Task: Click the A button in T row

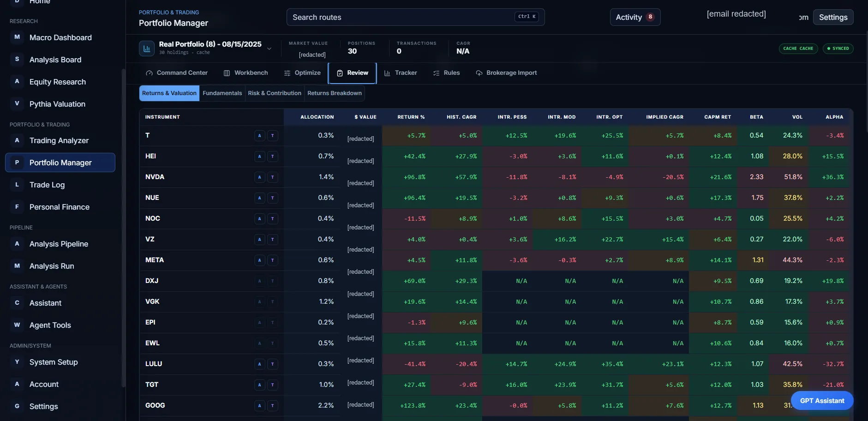Action: point(259,136)
